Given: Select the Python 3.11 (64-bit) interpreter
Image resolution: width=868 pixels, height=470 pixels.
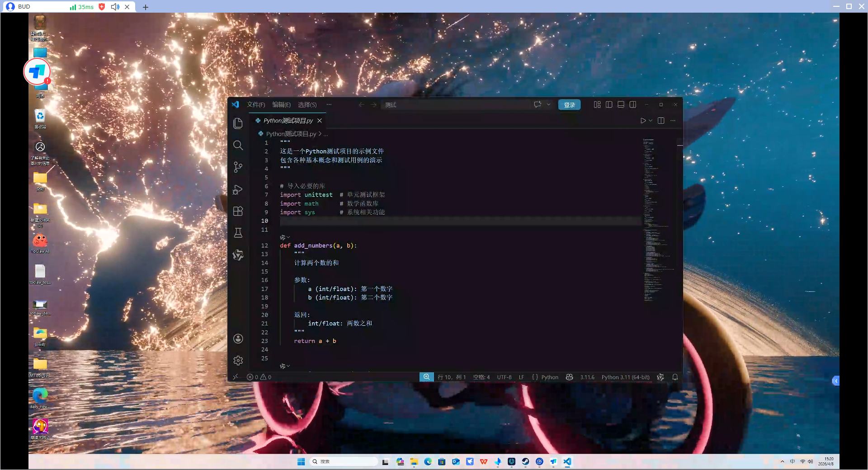Looking at the screenshot, I should click(x=625, y=377).
